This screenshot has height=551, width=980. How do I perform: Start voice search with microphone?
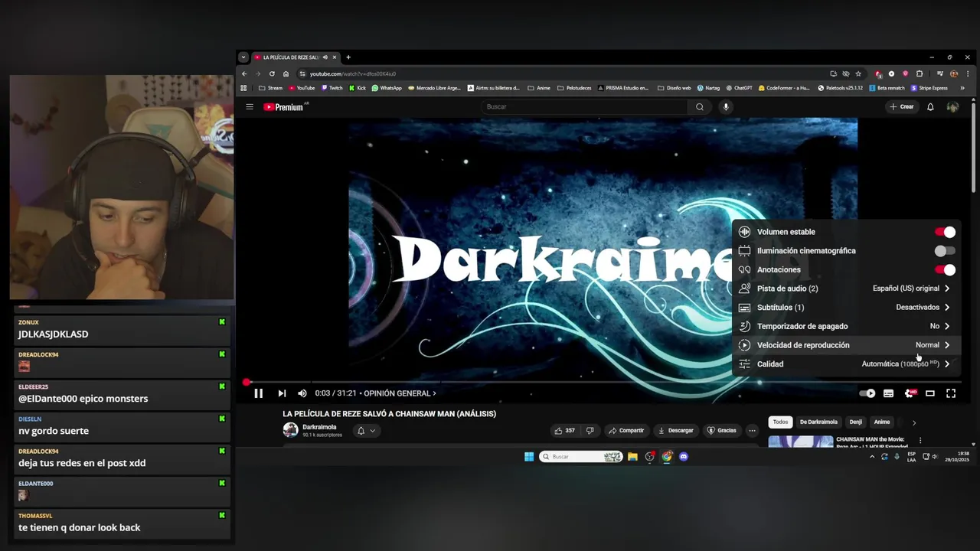click(x=726, y=107)
